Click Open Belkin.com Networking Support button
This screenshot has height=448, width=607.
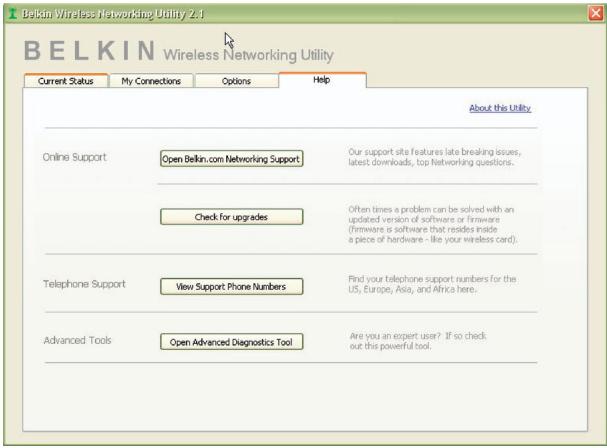tap(231, 159)
